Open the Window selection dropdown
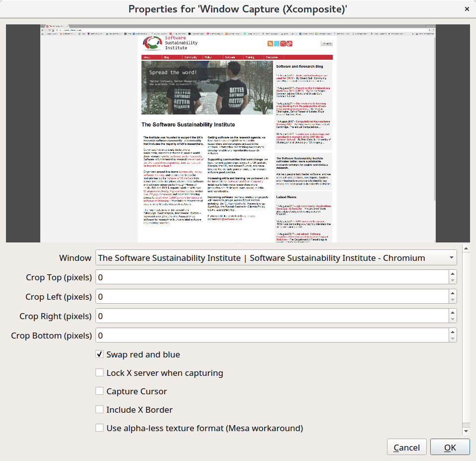This screenshot has height=461, width=476. coord(276,257)
